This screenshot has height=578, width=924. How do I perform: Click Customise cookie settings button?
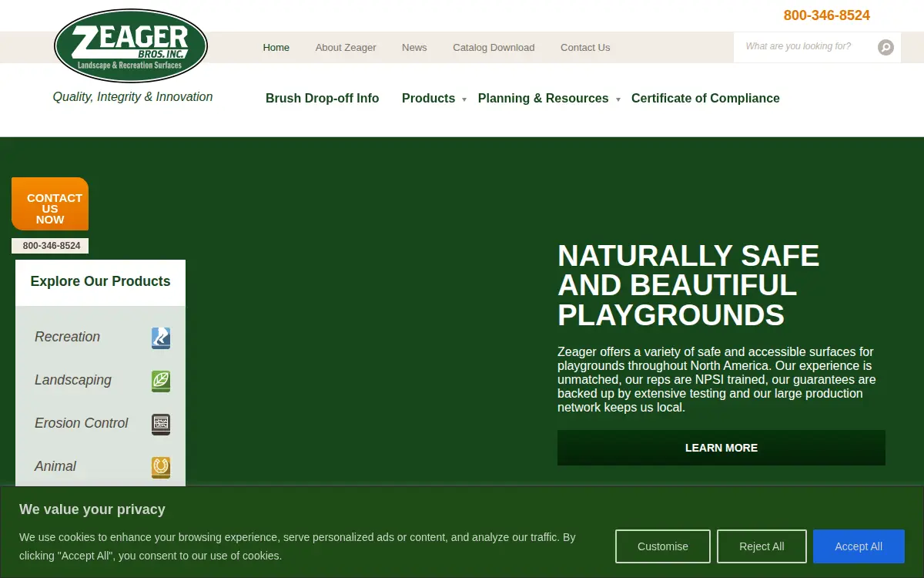663,546
